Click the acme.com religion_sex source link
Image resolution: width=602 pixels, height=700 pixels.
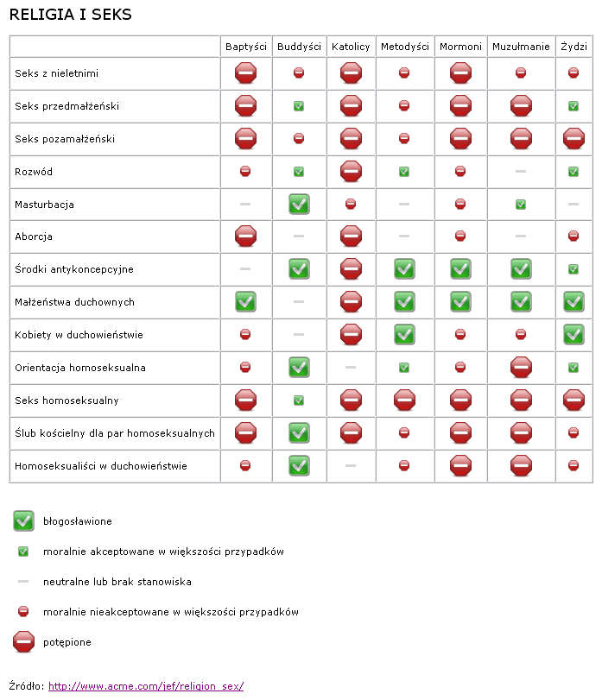point(146,686)
